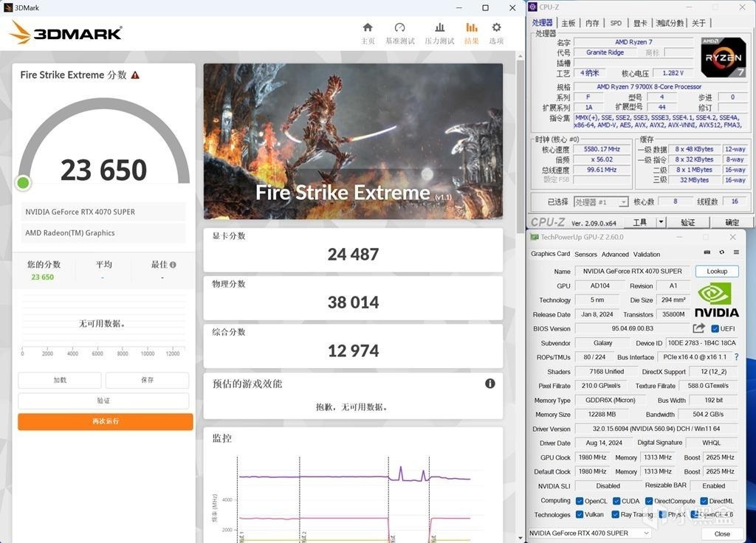Click the GPU-Z screenshot camera icon

click(707, 252)
